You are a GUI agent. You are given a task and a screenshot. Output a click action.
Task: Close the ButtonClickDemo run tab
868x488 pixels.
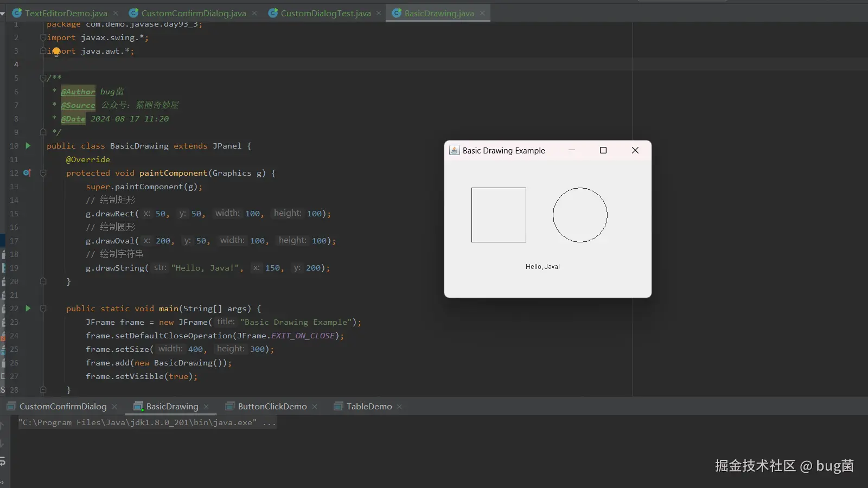click(x=315, y=407)
